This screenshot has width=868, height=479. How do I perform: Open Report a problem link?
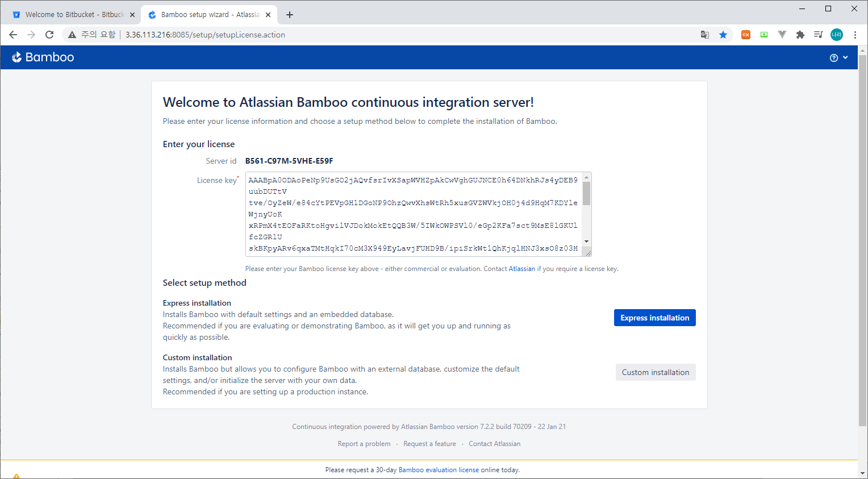tap(364, 444)
